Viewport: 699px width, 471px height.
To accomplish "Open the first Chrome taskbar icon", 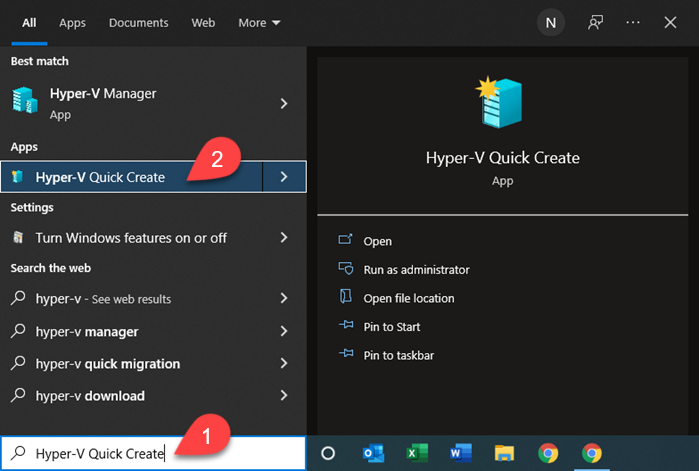I will [548, 453].
